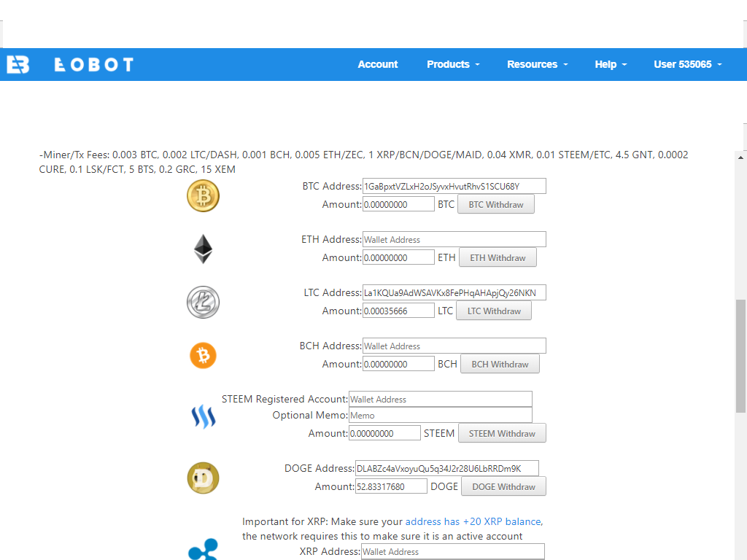The image size is (747, 560).
Task: Click the STEEM wave icon
Action: tap(204, 416)
